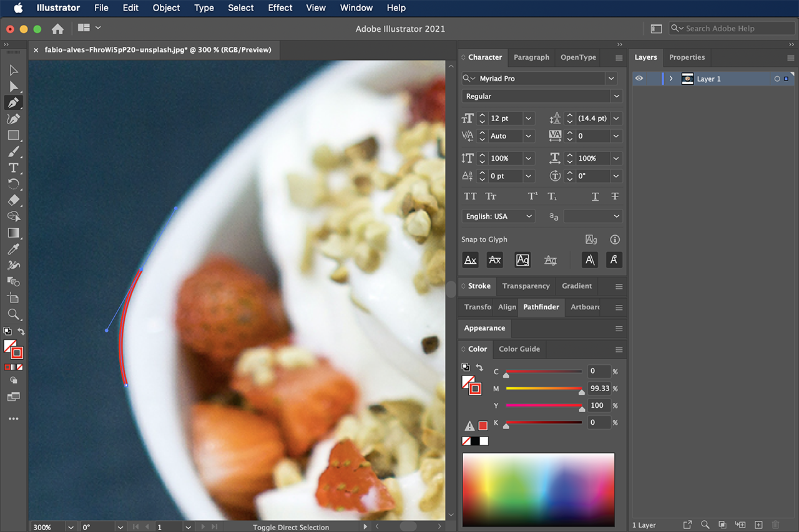Click the Search Adobe Help field
This screenshot has width=799, height=532.
(x=732, y=29)
